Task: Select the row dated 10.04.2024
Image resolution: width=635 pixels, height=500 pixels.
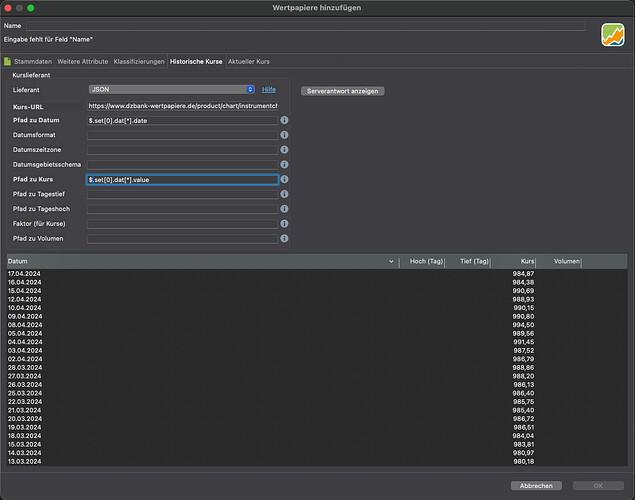Action: click(x=317, y=308)
